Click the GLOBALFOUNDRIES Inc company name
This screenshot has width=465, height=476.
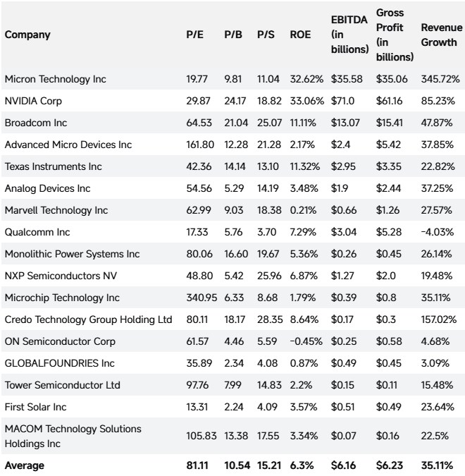click(59, 363)
